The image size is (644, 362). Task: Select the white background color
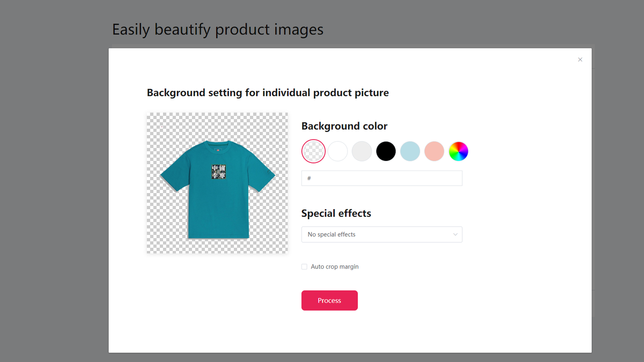[337, 151]
